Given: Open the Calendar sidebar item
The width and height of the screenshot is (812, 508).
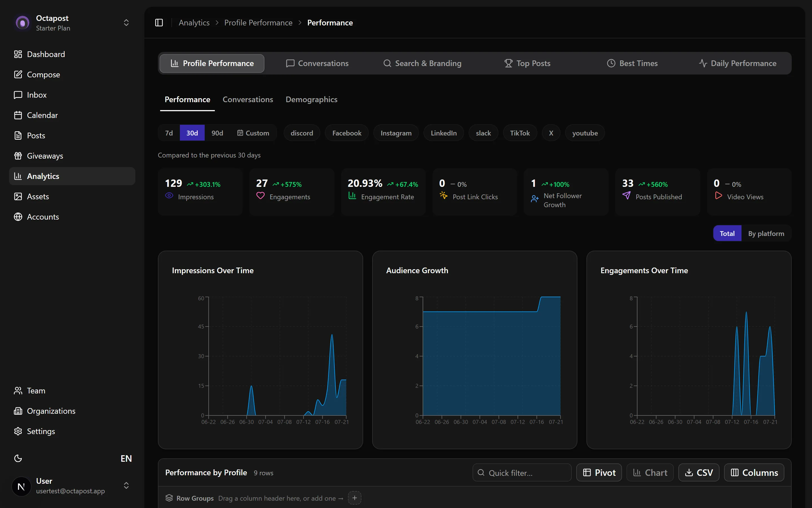Looking at the screenshot, I should (x=72, y=115).
